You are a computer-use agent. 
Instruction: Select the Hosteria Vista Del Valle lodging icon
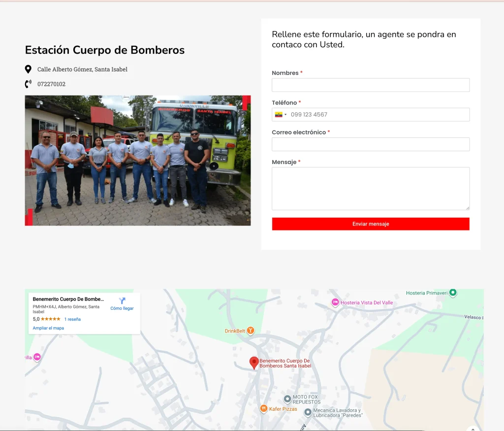click(335, 302)
